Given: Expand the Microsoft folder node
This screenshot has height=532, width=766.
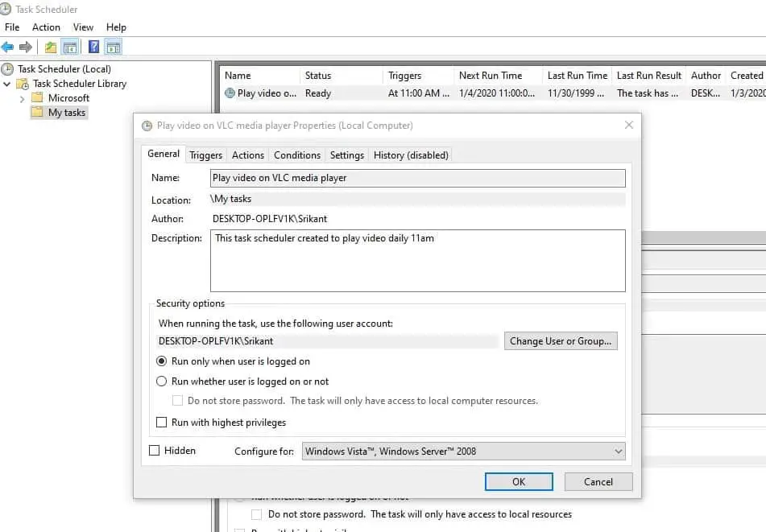Looking at the screenshot, I should [22, 98].
